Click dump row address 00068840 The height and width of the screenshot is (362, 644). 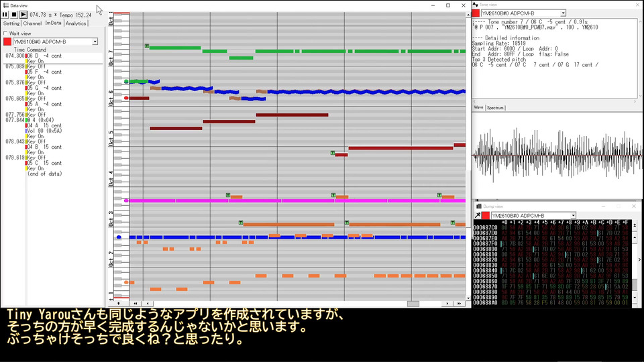[x=485, y=271]
